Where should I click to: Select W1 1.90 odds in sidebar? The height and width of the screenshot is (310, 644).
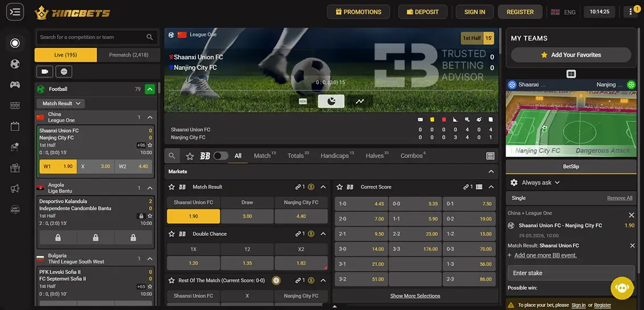coord(58,167)
